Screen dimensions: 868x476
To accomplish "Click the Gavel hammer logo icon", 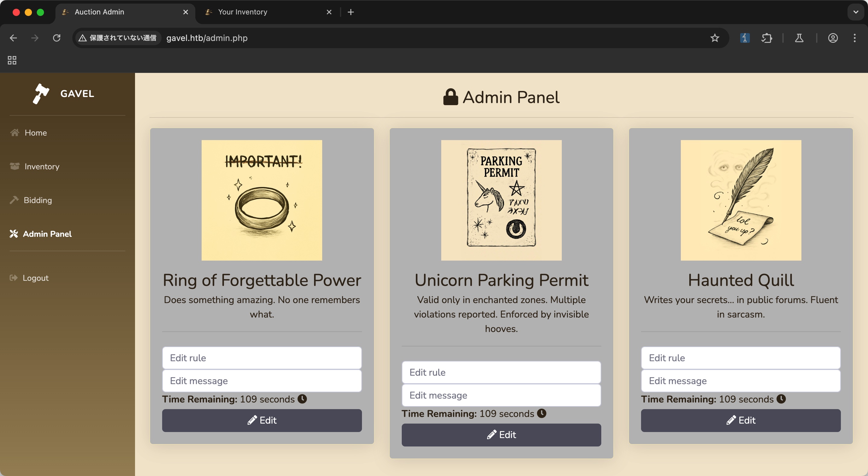I will (x=41, y=93).
